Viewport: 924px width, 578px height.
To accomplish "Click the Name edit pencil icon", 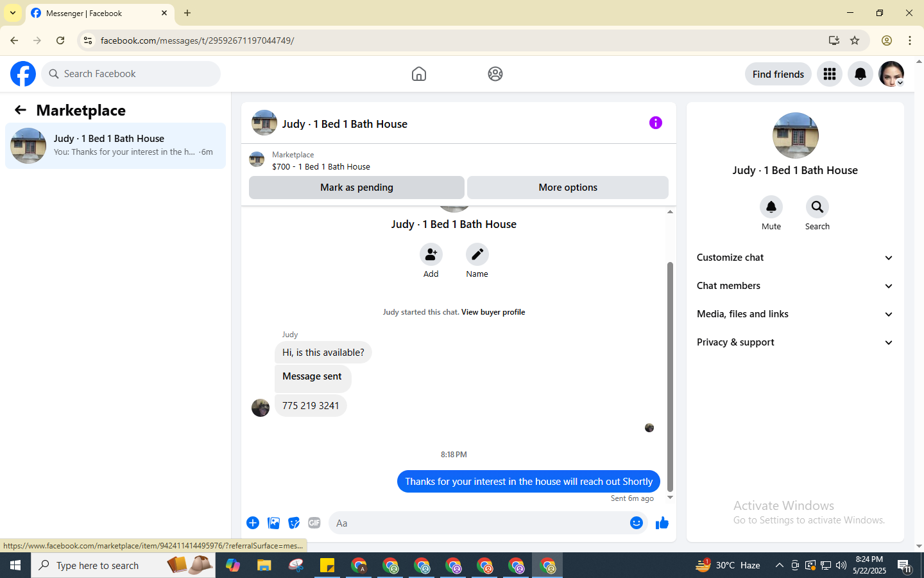I will [477, 254].
